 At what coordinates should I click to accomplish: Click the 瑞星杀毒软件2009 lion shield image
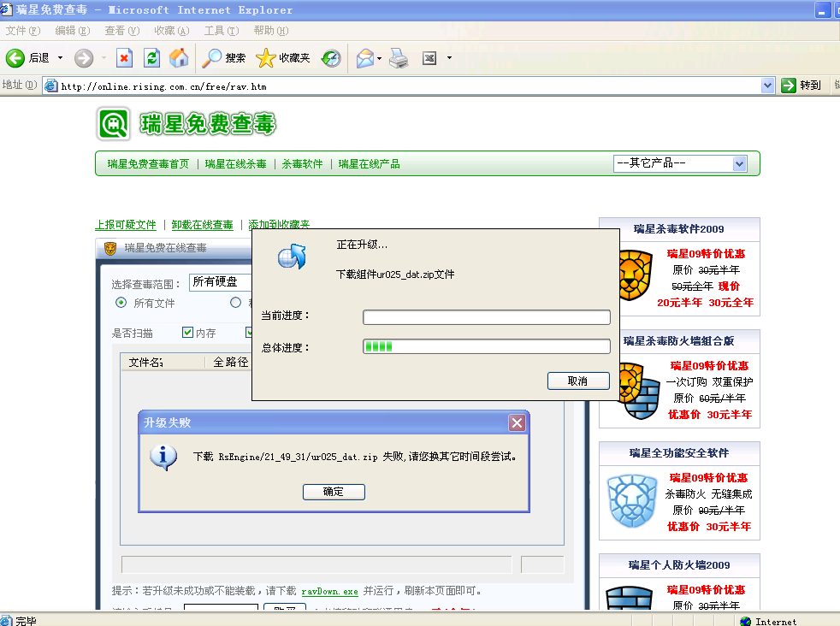tap(636, 275)
